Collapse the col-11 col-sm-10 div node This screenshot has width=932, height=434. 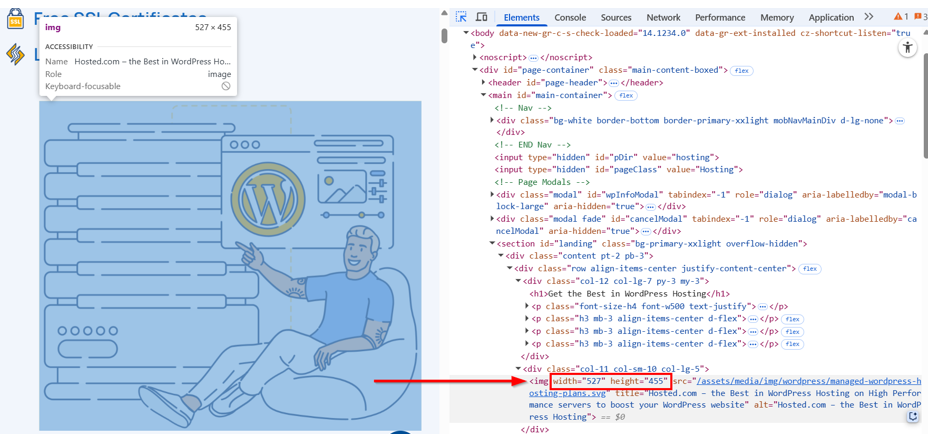click(518, 369)
